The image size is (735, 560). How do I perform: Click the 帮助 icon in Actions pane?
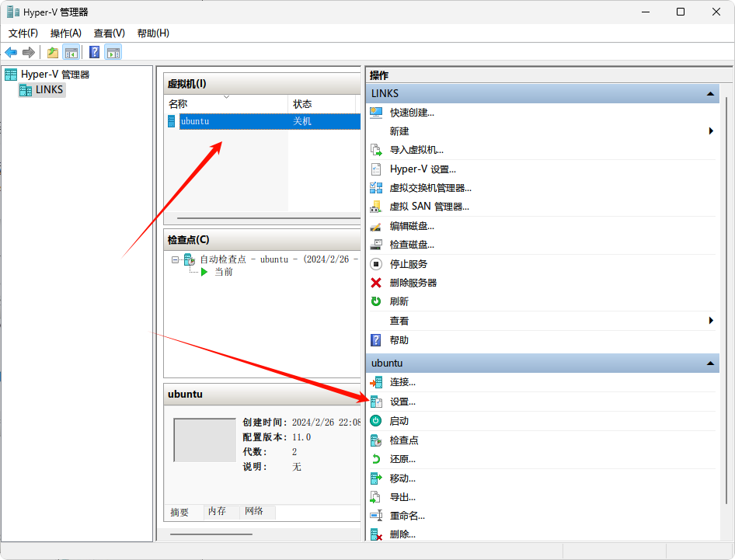coord(376,340)
